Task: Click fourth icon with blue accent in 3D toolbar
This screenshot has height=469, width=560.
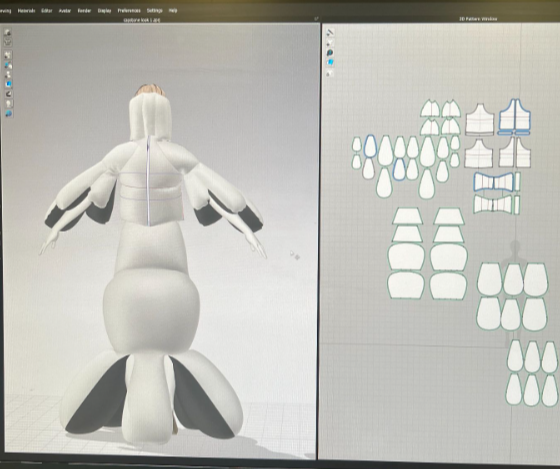Action: (x=8, y=65)
